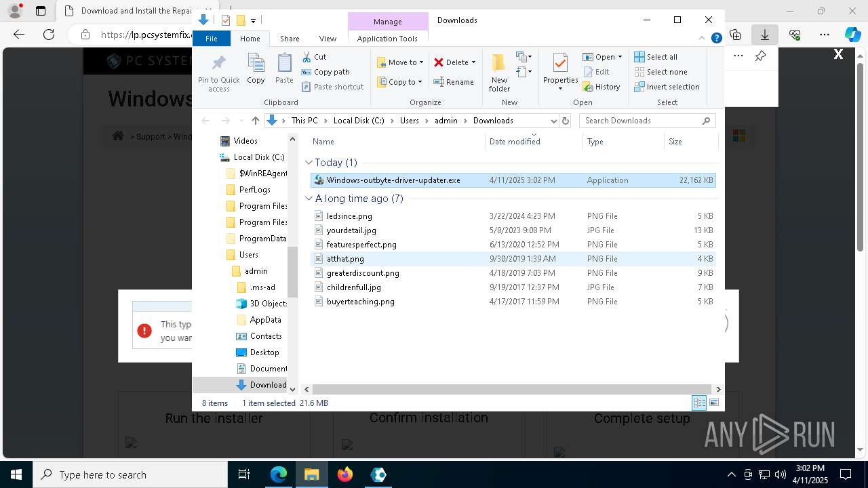The image size is (868, 488).
Task: Show file History
Action: 601,87
